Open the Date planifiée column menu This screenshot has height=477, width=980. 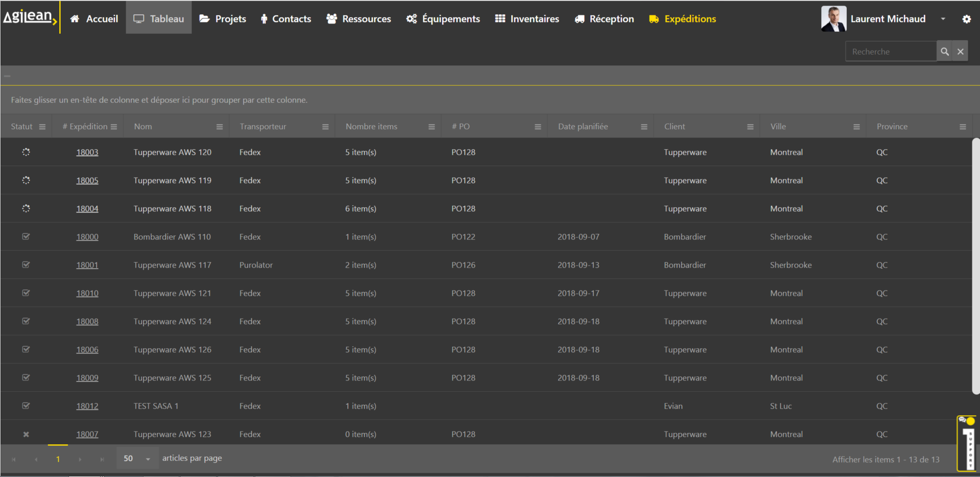pos(644,127)
